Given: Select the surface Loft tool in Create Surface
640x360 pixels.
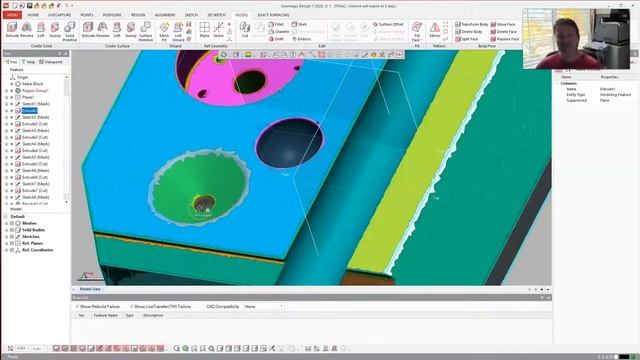Looking at the screenshot, I should pyautogui.click(x=117, y=30).
